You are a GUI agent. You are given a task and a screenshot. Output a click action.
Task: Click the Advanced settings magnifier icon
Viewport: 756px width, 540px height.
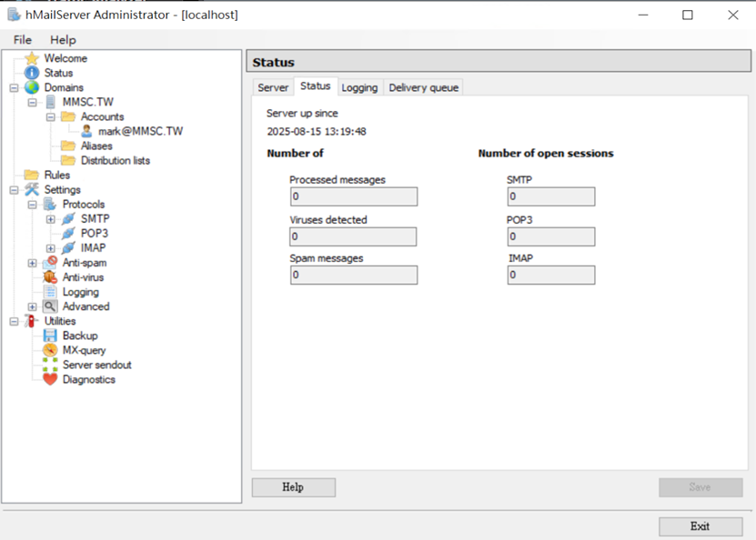(x=51, y=306)
